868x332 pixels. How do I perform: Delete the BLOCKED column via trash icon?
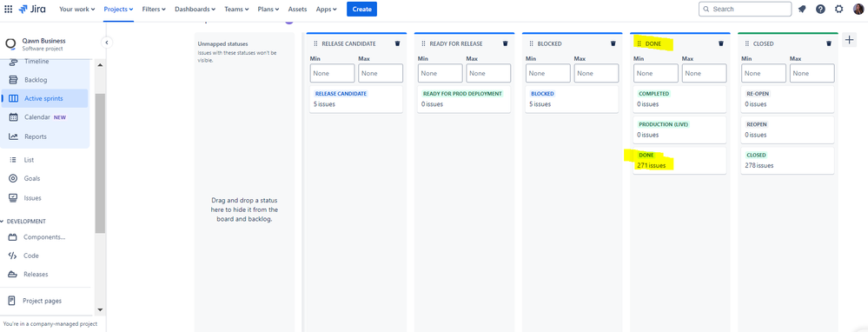tap(613, 43)
